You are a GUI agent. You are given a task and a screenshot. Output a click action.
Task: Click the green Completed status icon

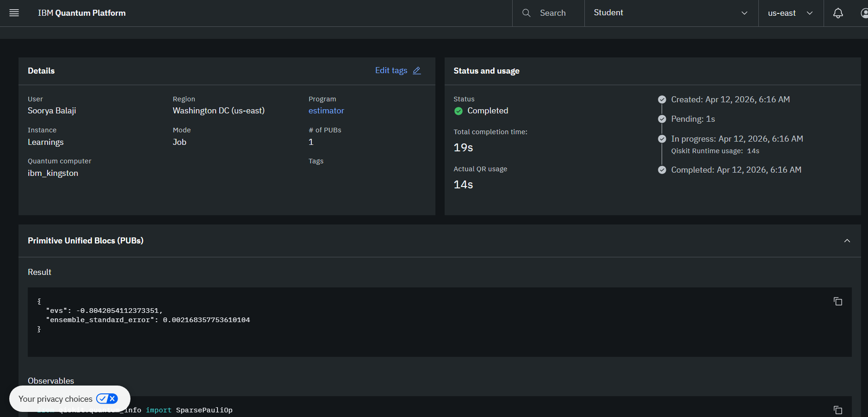click(x=459, y=111)
